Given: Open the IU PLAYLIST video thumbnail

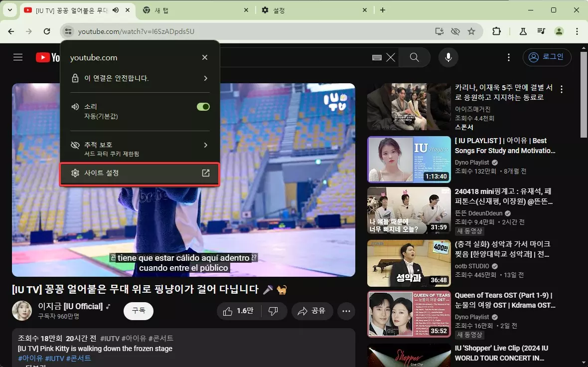Looking at the screenshot, I should (x=409, y=160).
